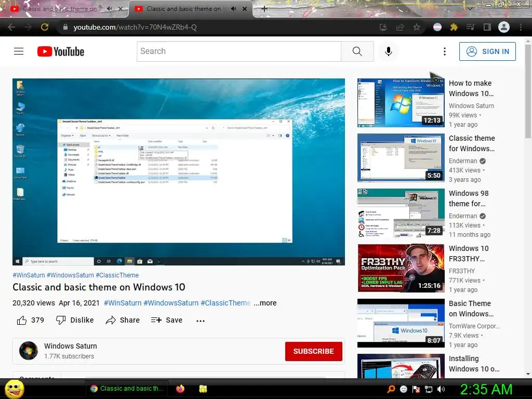Viewport: 532px width, 399px height.
Task: Open the browser side panel icon
Action: point(487,27)
